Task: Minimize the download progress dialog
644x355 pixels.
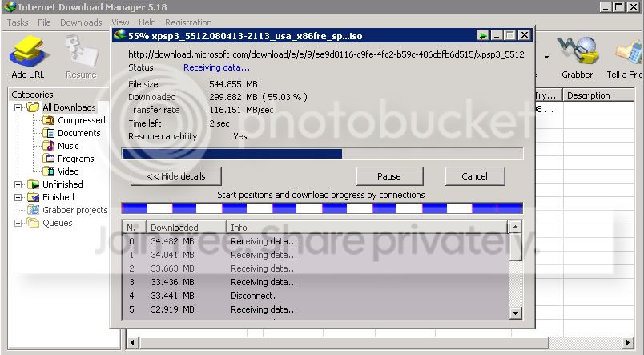Action: coord(497,35)
